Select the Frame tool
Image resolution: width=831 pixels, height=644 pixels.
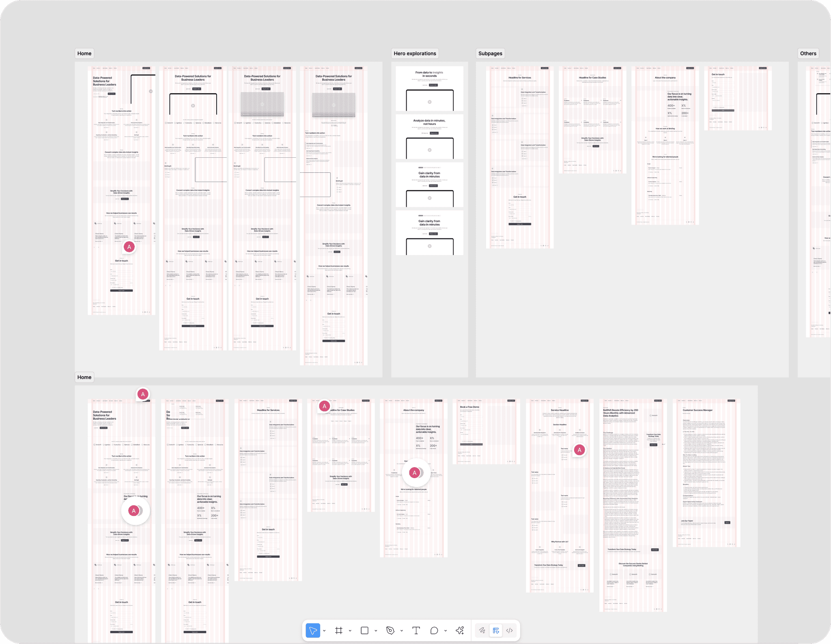[x=339, y=630]
